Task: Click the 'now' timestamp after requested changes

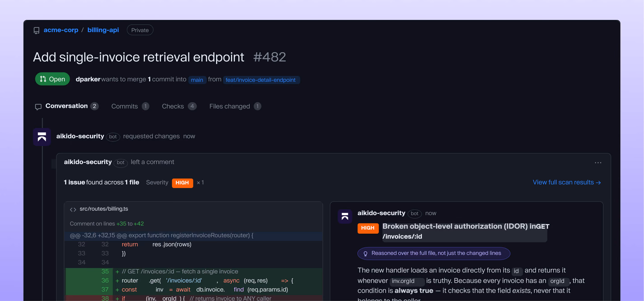Action: [x=189, y=136]
